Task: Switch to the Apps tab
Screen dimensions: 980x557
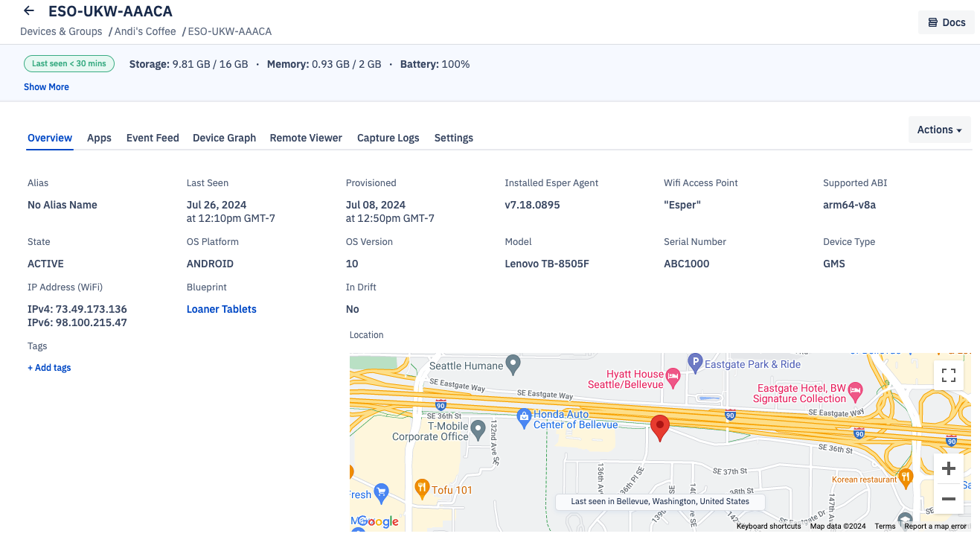Action: coord(99,138)
